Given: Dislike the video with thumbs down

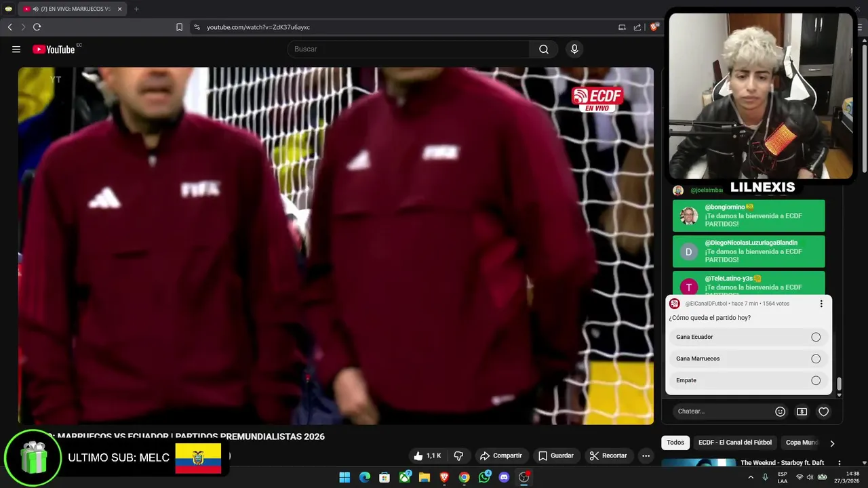Looking at the screenshot, I should (x=458, y=455).
